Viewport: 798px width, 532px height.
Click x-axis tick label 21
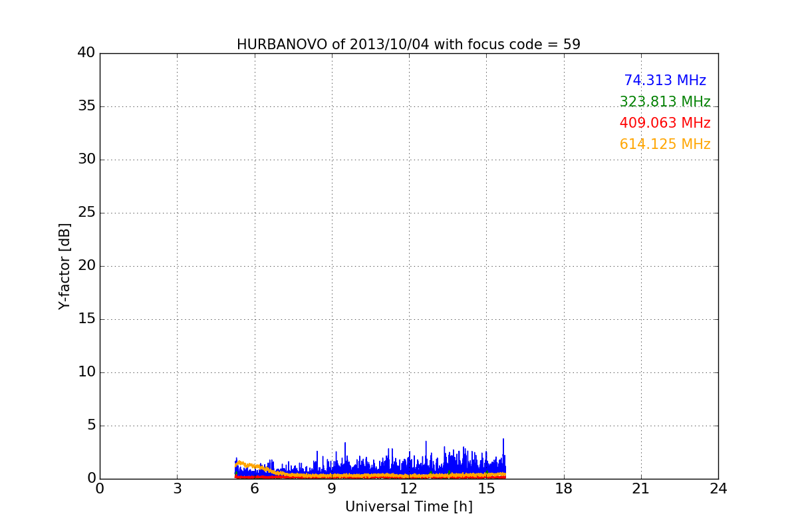pos(641,489)
